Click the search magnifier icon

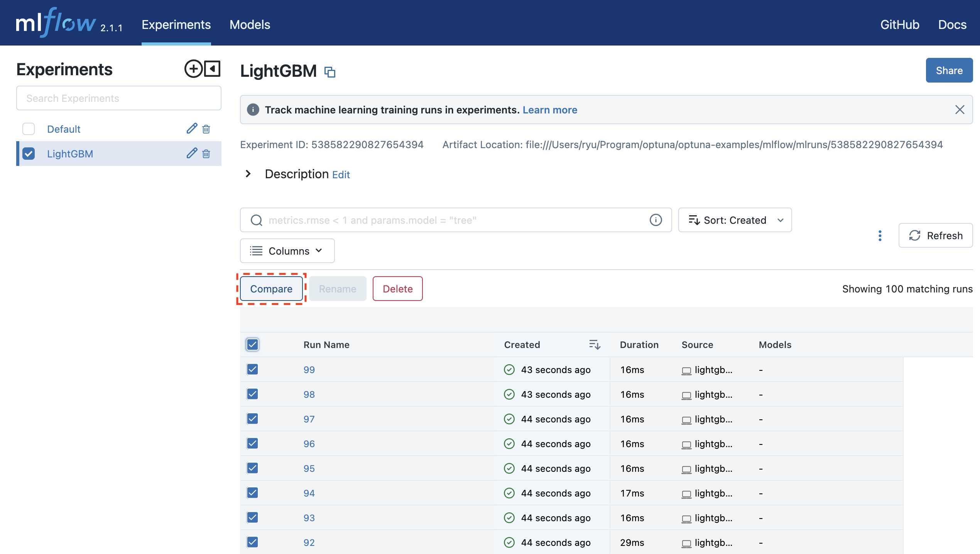click(257, 220)
